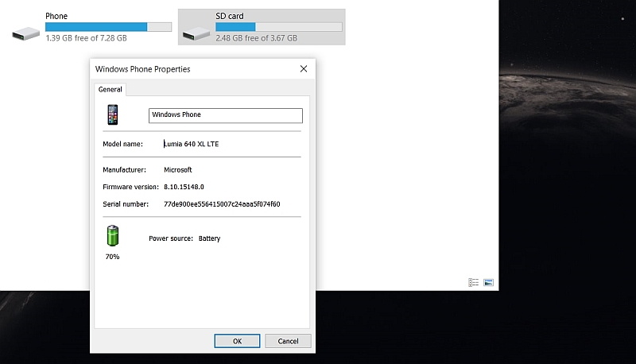Click the Phone storage usage bar
Viewport: 636px width, 364px height.
click(108, 27)
